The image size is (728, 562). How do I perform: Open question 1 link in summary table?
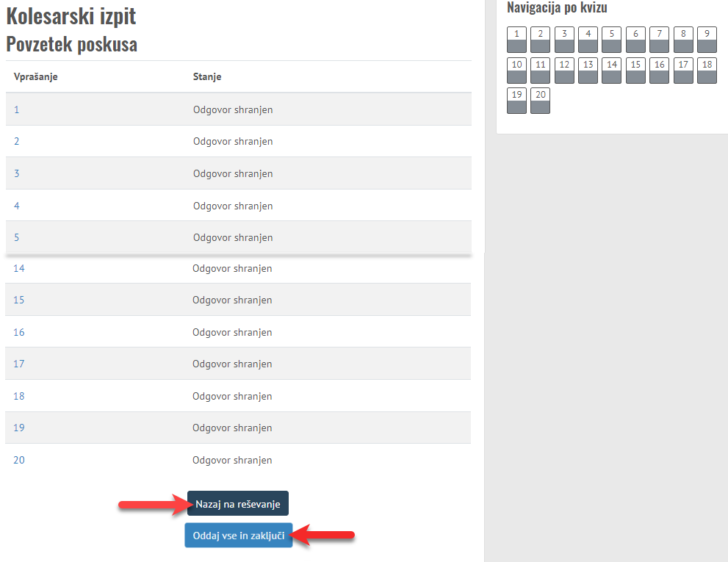(16, 109)
